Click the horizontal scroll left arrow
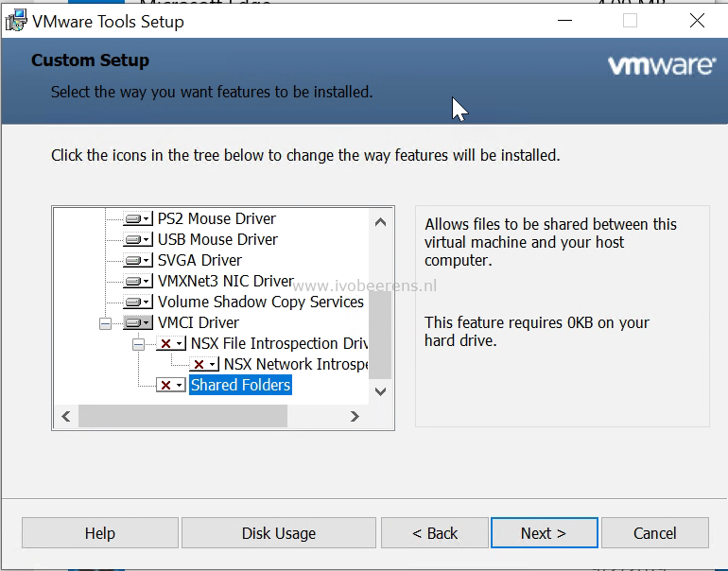728x571 pixels. (x=66, y=416)
